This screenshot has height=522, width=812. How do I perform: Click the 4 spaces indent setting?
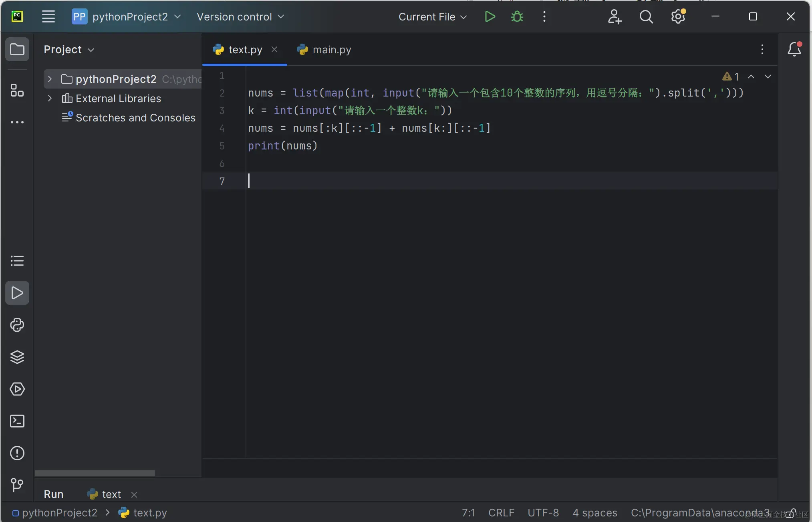(x=594, y=513)
